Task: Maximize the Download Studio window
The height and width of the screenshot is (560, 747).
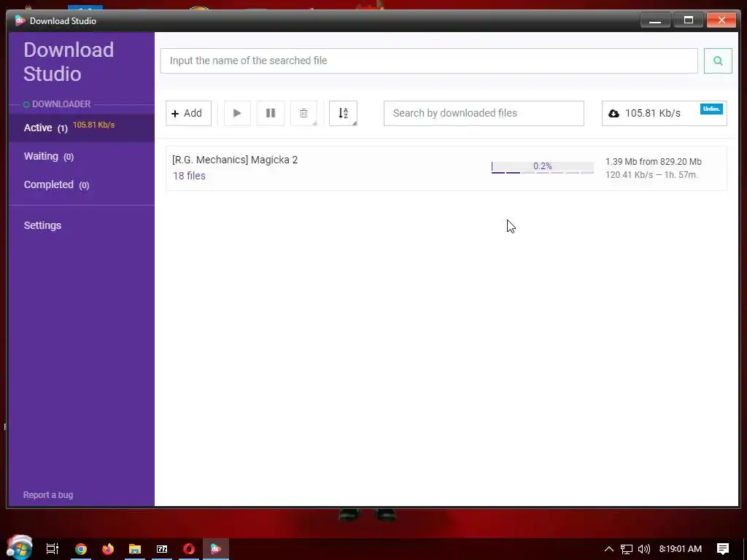Action: tap(689, 20)
